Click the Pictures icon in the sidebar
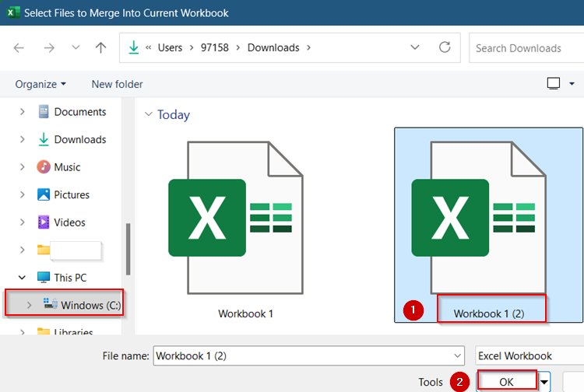This screenshot has height=392, width=584. click(x=44, y=194)
